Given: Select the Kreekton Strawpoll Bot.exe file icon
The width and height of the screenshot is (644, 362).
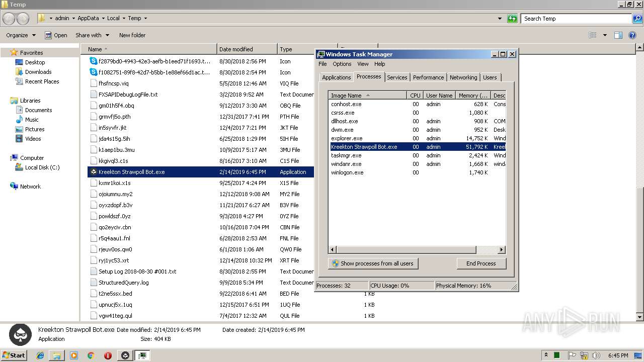Looking at the screenshot, I should [x=93, y=172].
